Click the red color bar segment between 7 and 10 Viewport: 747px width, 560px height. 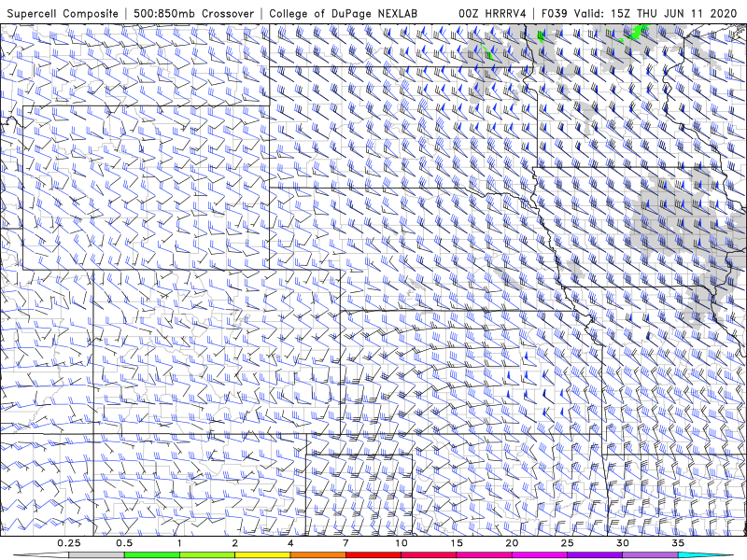[x=373, y=555]
